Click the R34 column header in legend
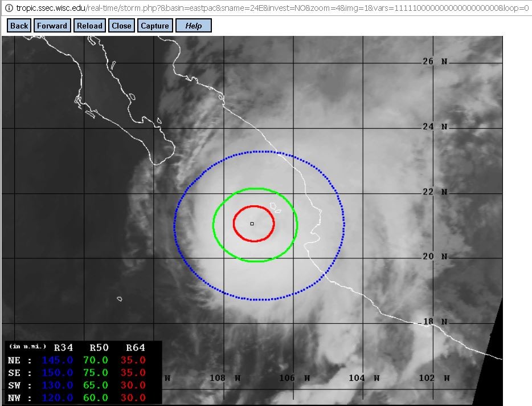The image size is (532, 406). click(x=63, y=348)
